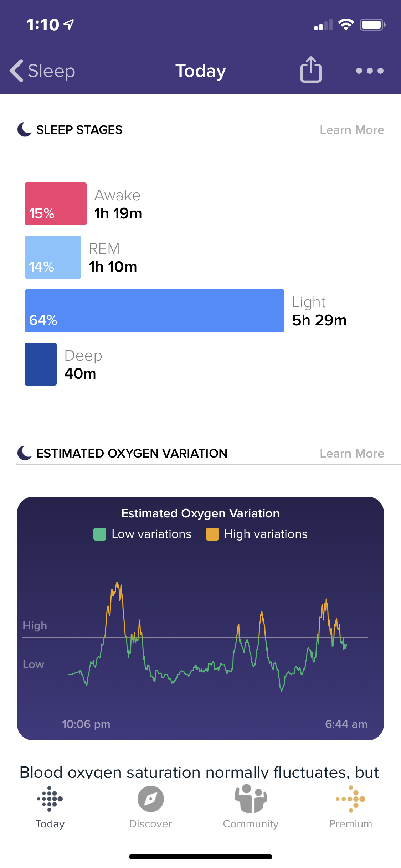Tap the orange High variations legend swatch
The width and height of the screenshot is (401, 868).
point(212,534)
